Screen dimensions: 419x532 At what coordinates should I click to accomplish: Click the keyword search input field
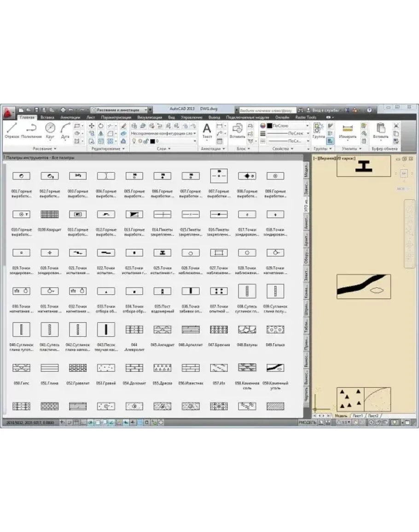[x=266, y=111]
